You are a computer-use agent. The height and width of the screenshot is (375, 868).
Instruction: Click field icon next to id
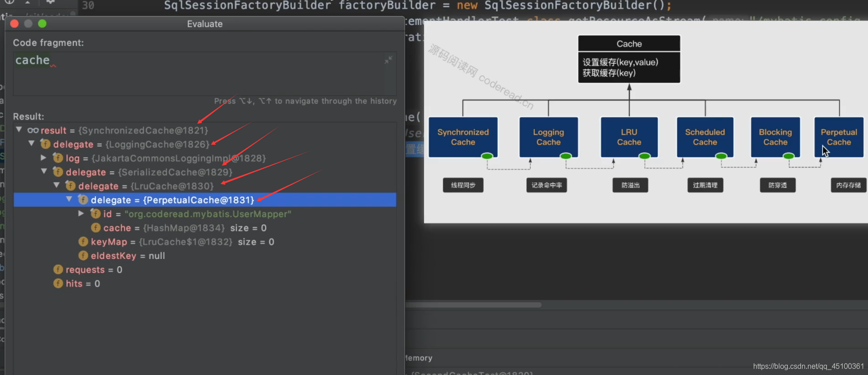click(x=96, y=213)
